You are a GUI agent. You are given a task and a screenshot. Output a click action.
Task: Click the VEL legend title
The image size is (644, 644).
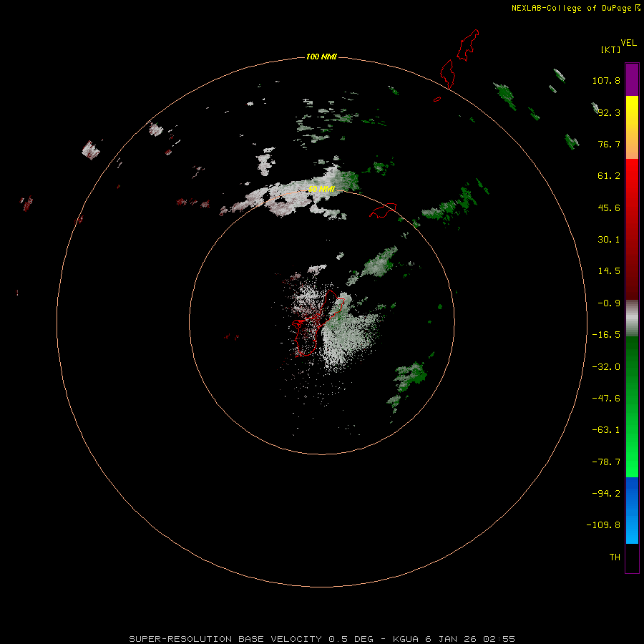tap(628, 43)
